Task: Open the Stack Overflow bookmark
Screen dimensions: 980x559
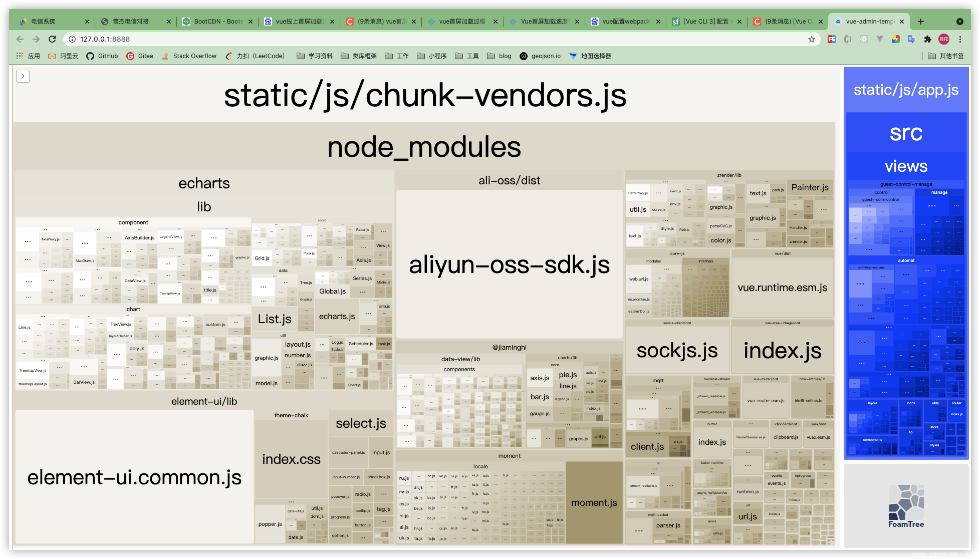Action: click(x=189, y=56)
